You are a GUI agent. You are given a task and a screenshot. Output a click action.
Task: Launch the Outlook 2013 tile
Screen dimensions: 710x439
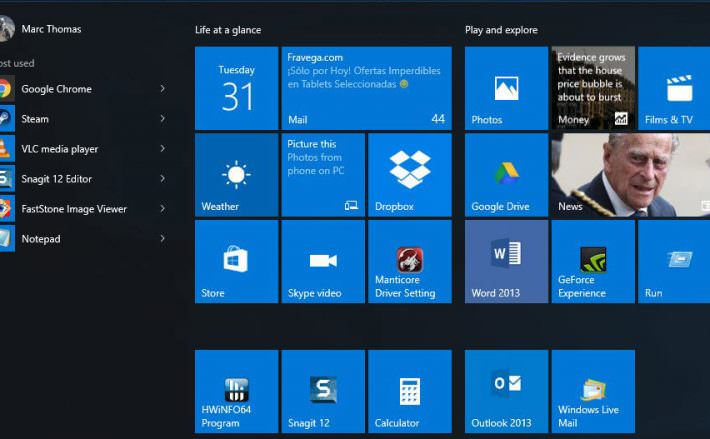(x=506, y=391)
